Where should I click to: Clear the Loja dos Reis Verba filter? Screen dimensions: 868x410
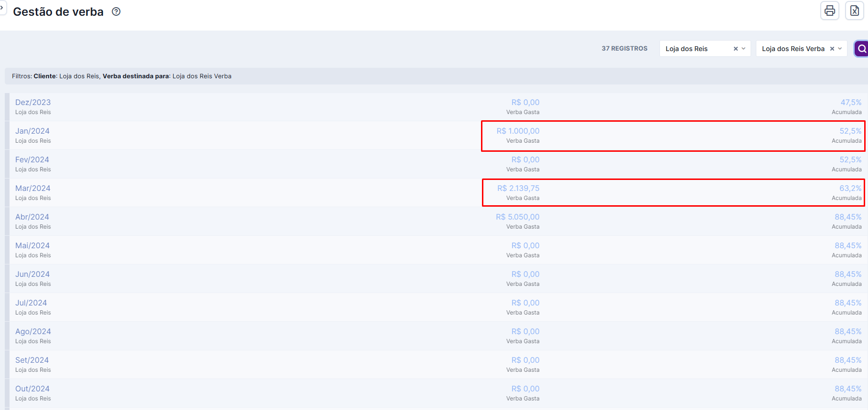point(832,49)
